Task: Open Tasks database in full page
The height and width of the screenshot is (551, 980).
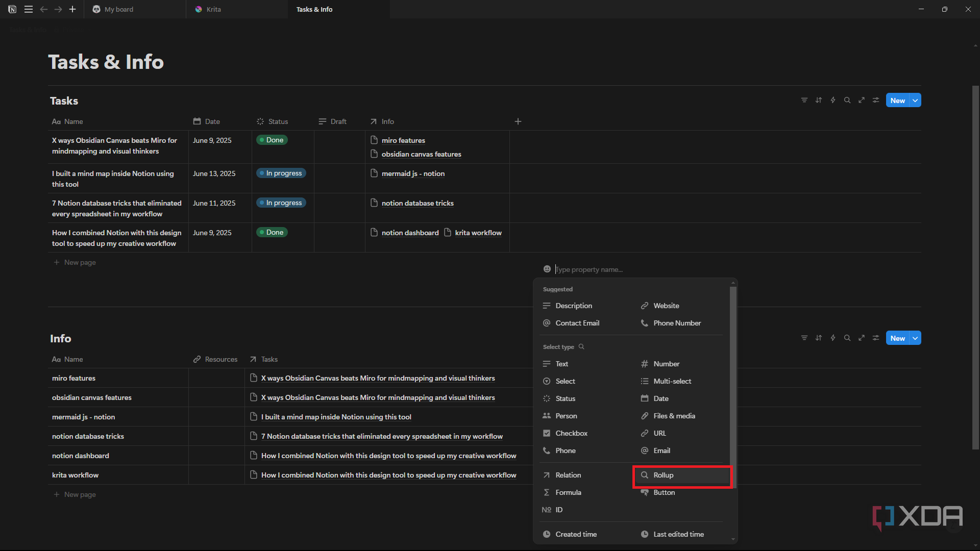Action: [861, 101]
